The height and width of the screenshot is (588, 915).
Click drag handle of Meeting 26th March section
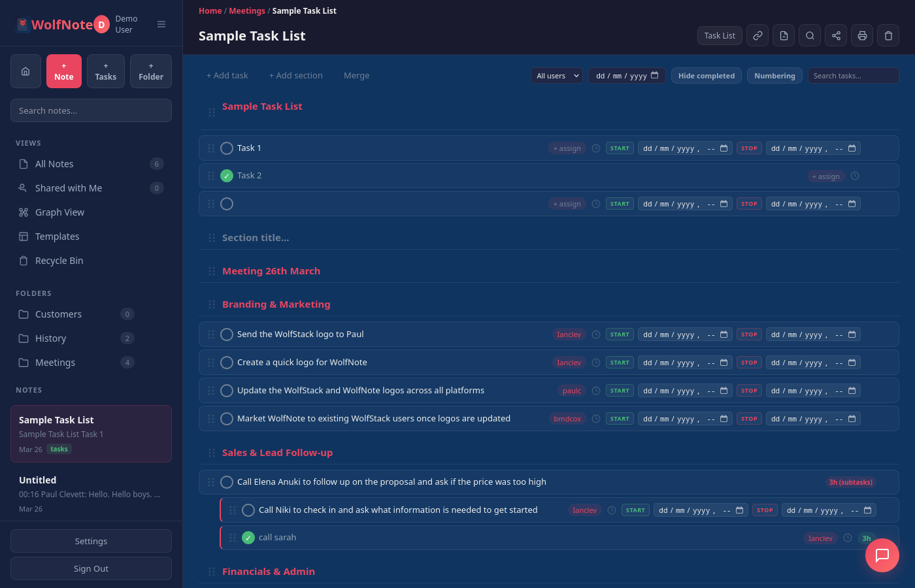coord(212,271)
